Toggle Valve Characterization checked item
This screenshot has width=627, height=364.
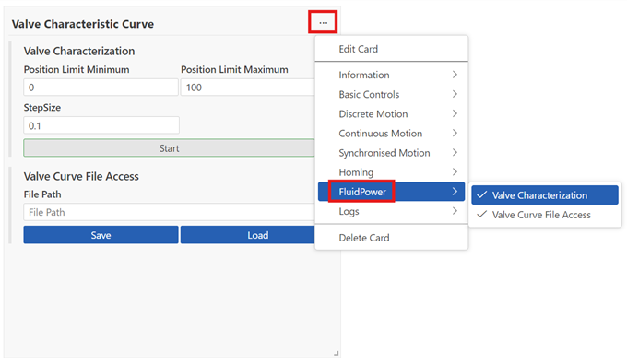point(545,195)
